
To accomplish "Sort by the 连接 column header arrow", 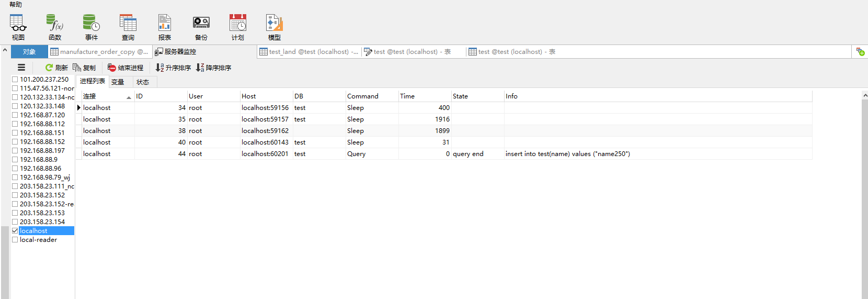I will coord(129,97).
